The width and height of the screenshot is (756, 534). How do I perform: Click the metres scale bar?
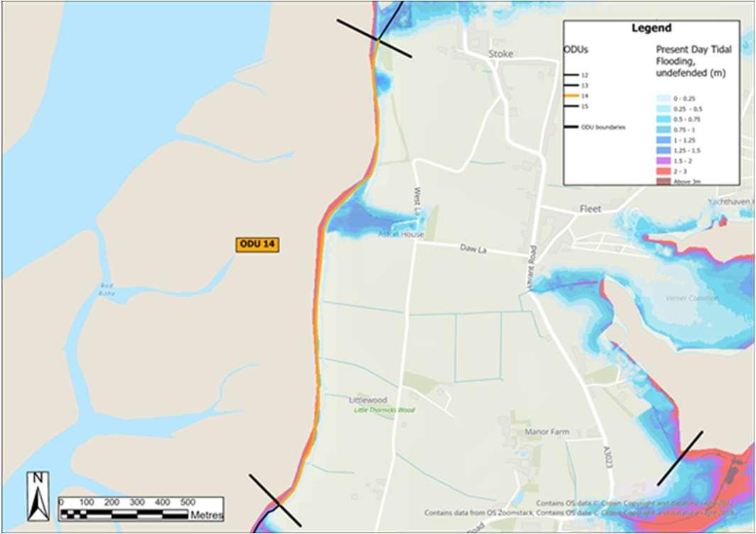tap(141, 509)
